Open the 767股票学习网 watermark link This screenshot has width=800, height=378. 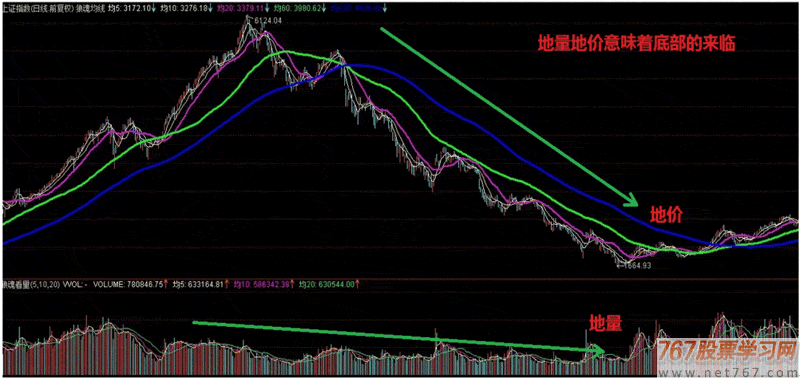[x=727, y=350]
